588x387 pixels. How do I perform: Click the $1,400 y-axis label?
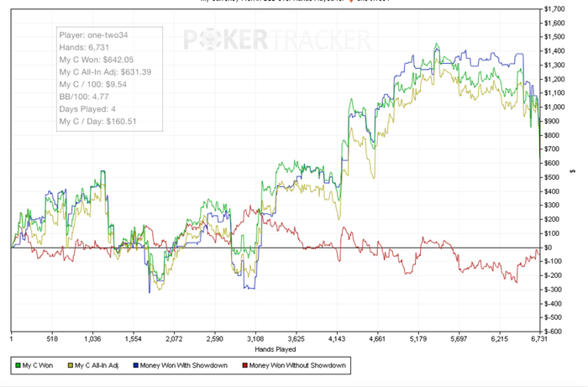coord(554,51)
